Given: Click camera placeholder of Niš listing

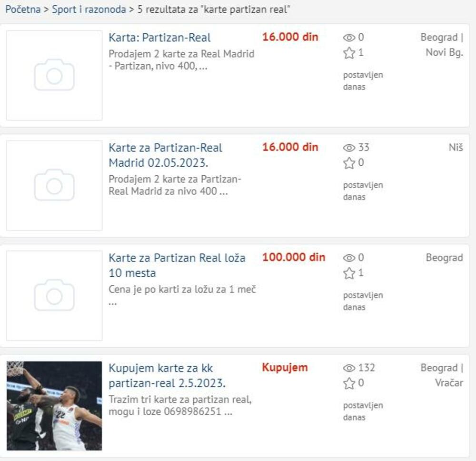Looking at the screenshot, I should click(54, 185).
